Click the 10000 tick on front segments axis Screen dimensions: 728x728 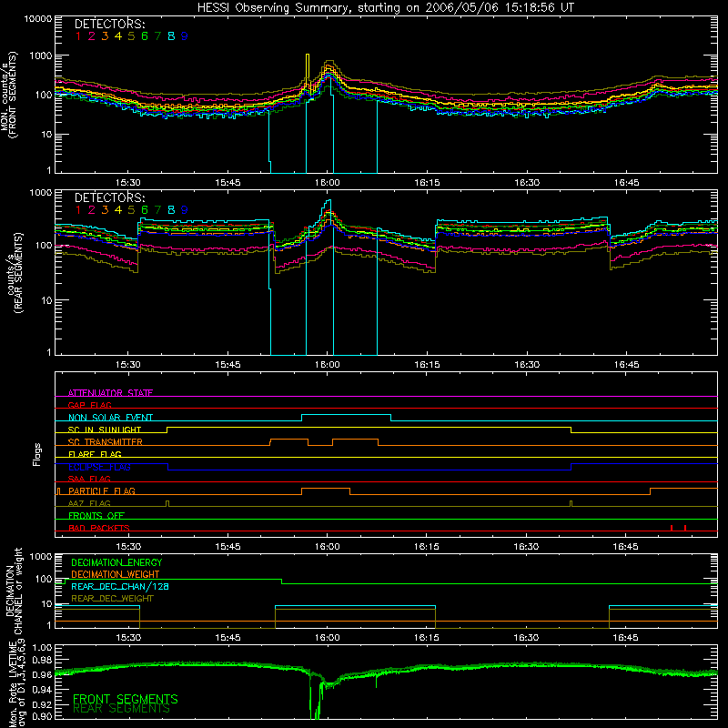(37, 19)
